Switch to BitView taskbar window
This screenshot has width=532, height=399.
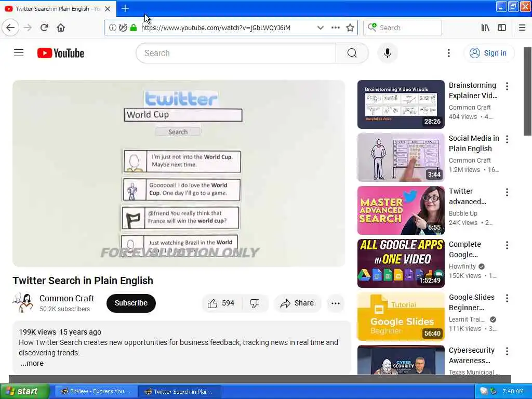(96, 392)
